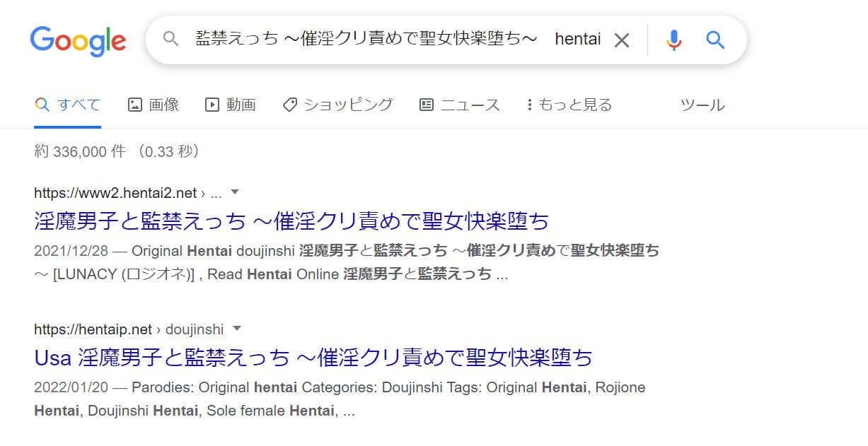Click the result count text 約 336,000 件
This screenshot has height=446, width=868.
[x=80, y=151]
